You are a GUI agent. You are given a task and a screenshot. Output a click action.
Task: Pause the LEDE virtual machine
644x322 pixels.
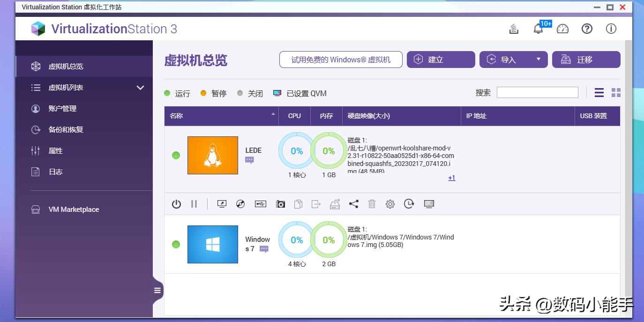[x=195, y=204]
